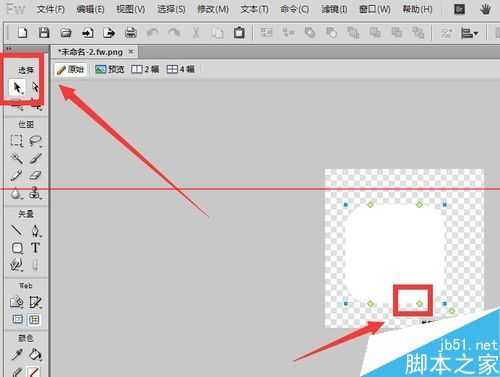Viewport: 500px width, 377px height.
Task: Activate the Text tool
Action: [x=35, y=248]
